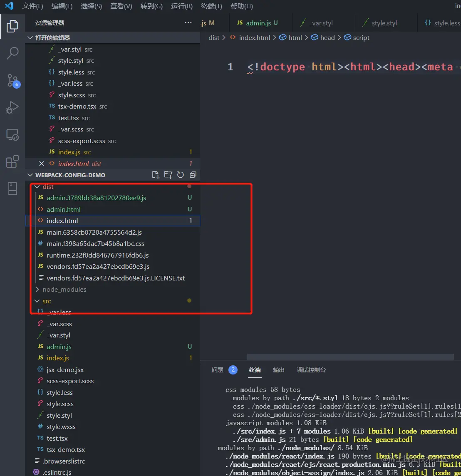The image size is (461, 476).
Task: Open the bottom activity bar notebook icon
Action: point(12,188)
